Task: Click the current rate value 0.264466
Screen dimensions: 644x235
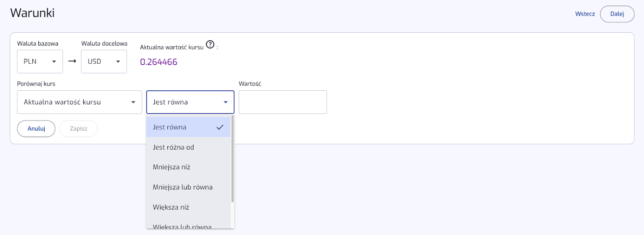Action: (159, 62)
